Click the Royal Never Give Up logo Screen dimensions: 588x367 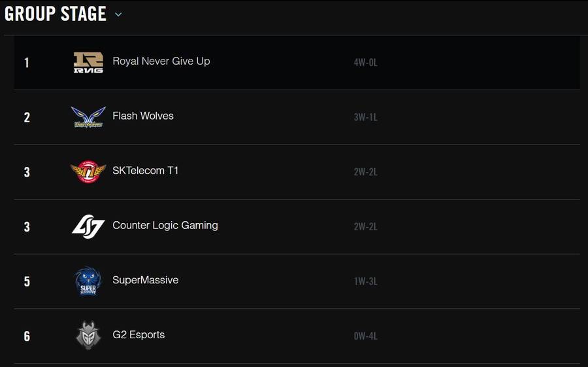pyautogui.click(x=88, y=62)
